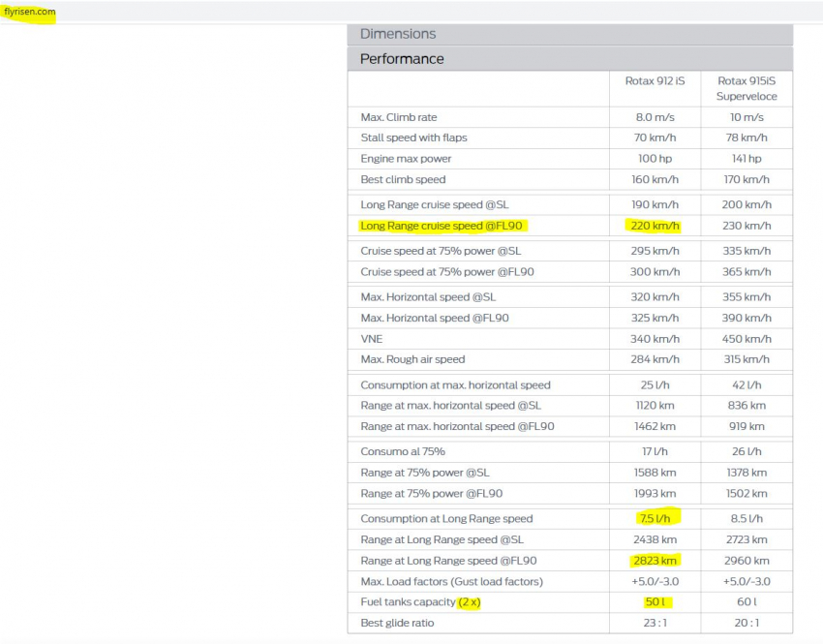This screenshot has width=823, height=644.
Task: Click Consumption at max. horizontal speed label
Action: pos(455,385)
